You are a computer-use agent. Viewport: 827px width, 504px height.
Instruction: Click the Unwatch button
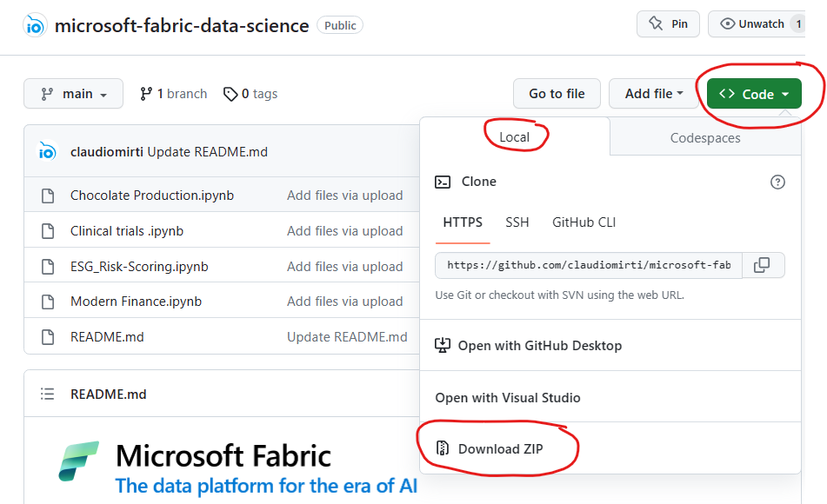757,24
